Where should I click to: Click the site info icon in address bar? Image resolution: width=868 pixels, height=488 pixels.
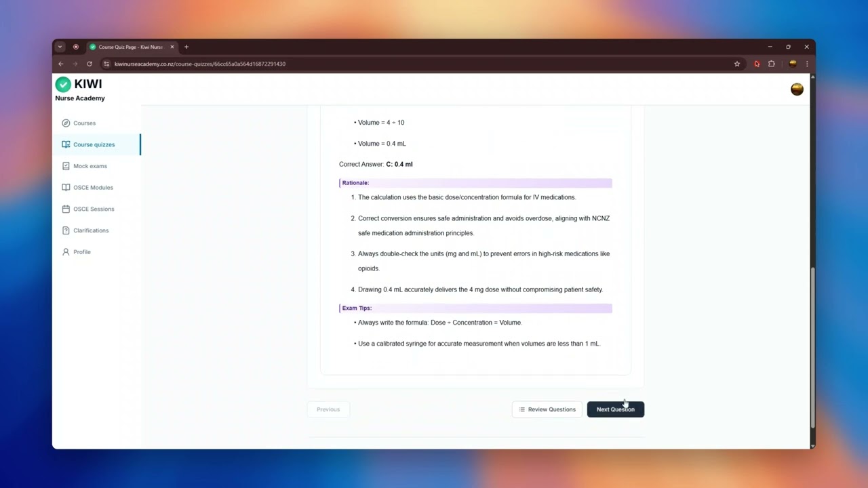pyautogui.click(x=106, y=64)
